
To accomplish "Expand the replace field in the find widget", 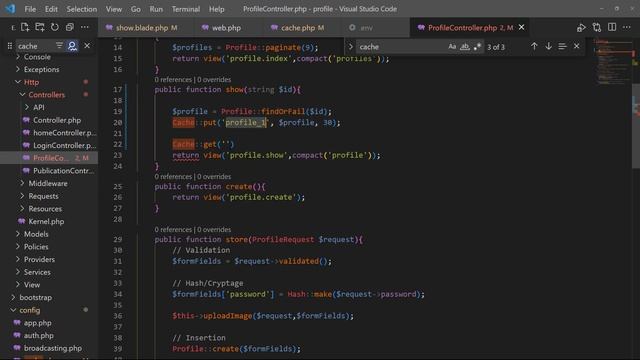I will 350,47.
